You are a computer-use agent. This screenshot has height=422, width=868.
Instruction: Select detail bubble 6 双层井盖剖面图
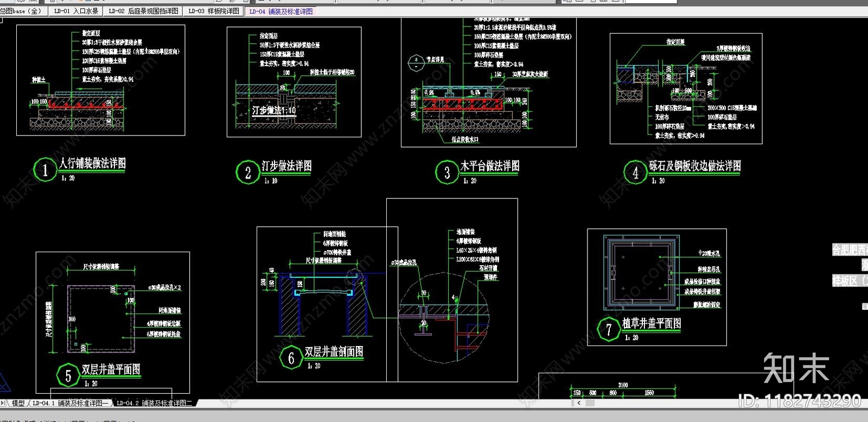coord(291,358)
